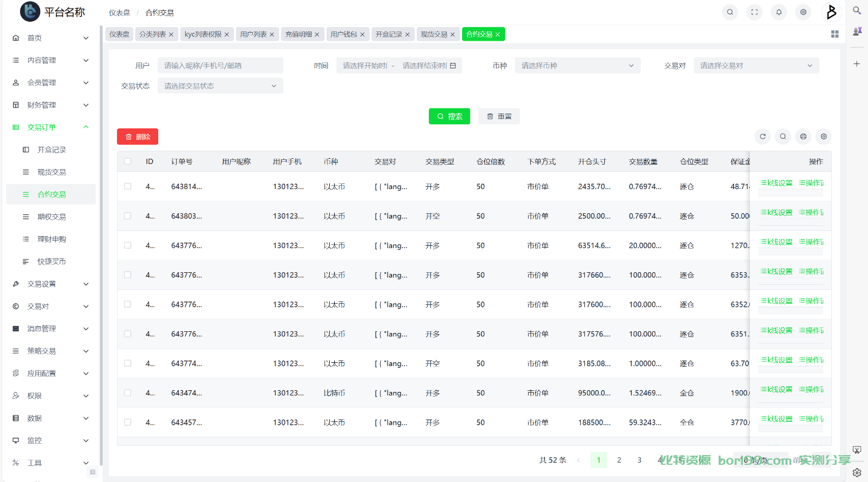Open notifications bell icon
This screenshot has width=868, height=482.
coord(779,12)
